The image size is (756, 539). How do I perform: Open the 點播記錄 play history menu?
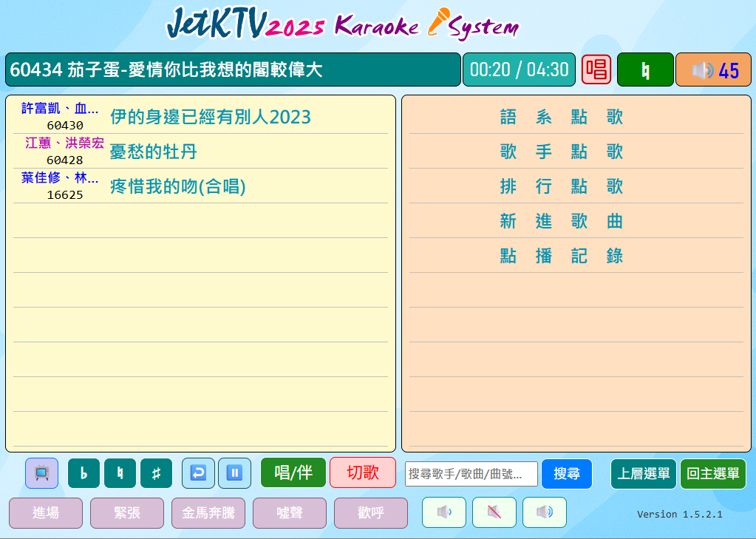coord(576,255)
